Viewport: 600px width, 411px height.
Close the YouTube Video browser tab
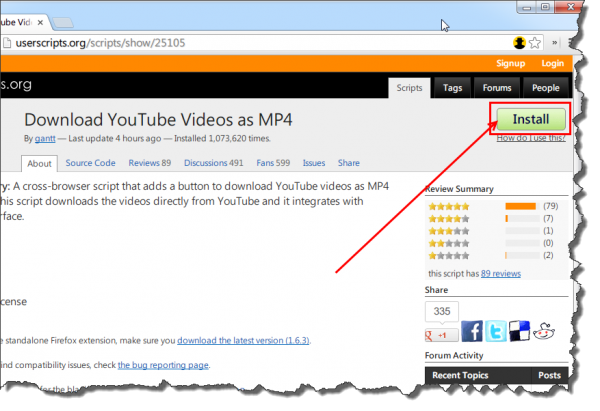pos(40,23)
